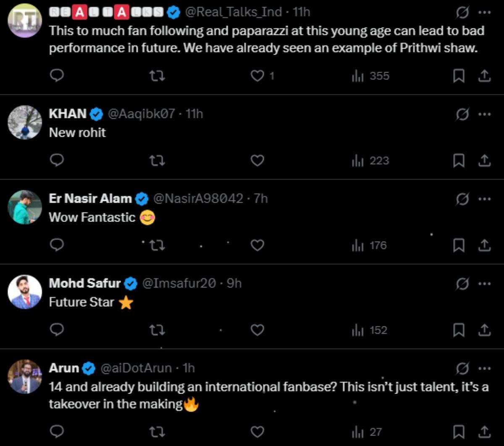This screenshot has height=446, width=504.
Task: Open the @aiDotArun profile handle
Action: coord(136,368)
